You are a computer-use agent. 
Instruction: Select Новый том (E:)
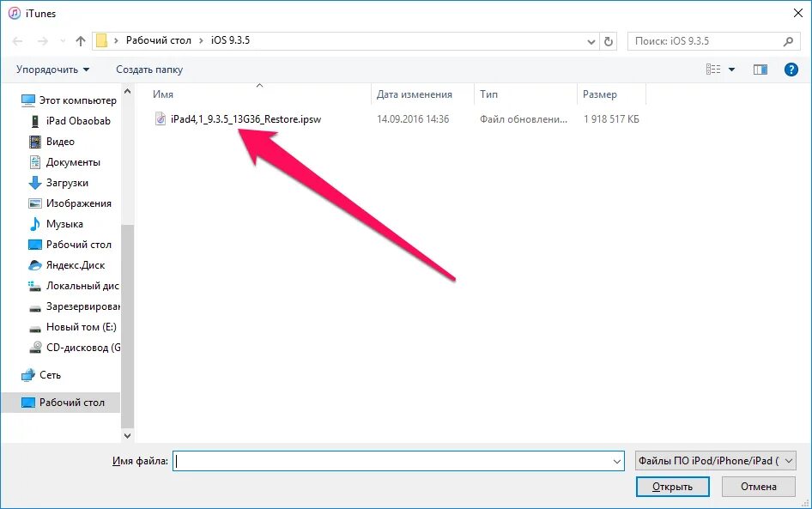pos(72,327)
